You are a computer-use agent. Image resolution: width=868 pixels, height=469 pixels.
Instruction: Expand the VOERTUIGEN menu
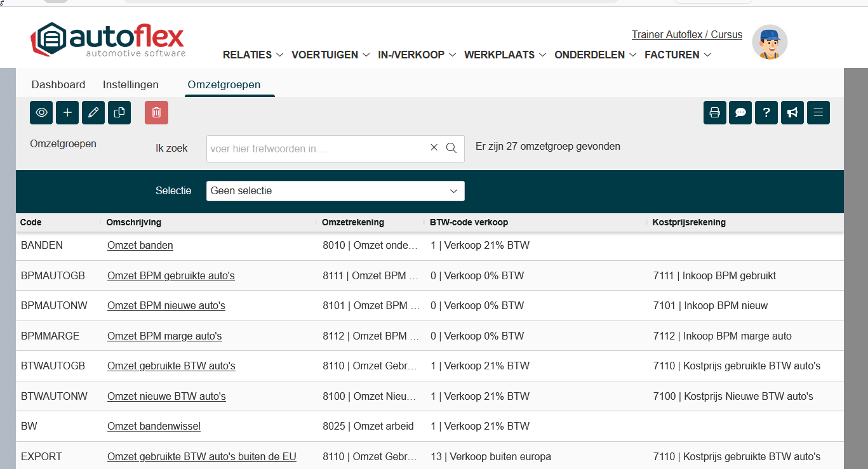coord(330,55)
